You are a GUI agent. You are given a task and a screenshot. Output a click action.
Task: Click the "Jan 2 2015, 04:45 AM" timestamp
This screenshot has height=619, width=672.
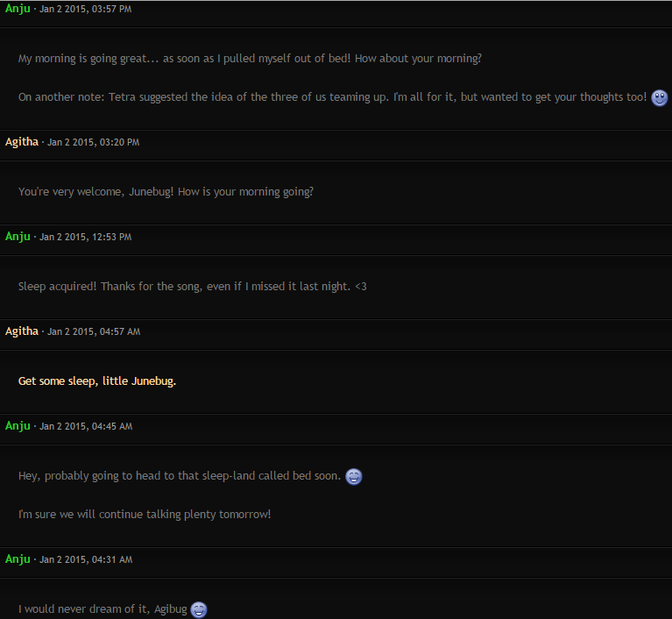[x=86, y=427]
